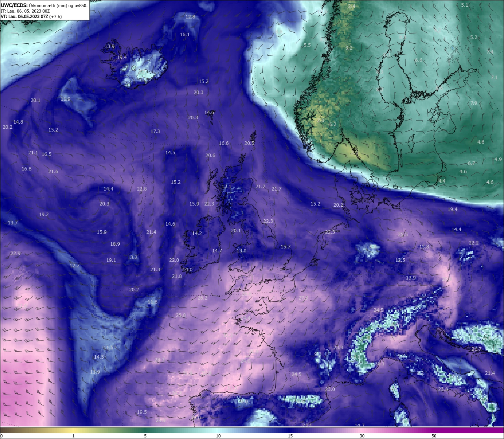The height and width of the screenshot is (439, 504).
Task: Click the 14.0 value label
Action: pos(187,269)
